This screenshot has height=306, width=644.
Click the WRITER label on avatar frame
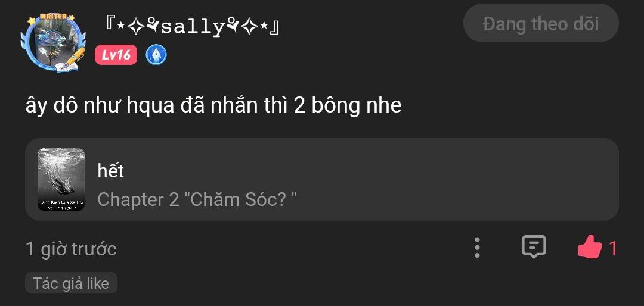click(52, 17)
